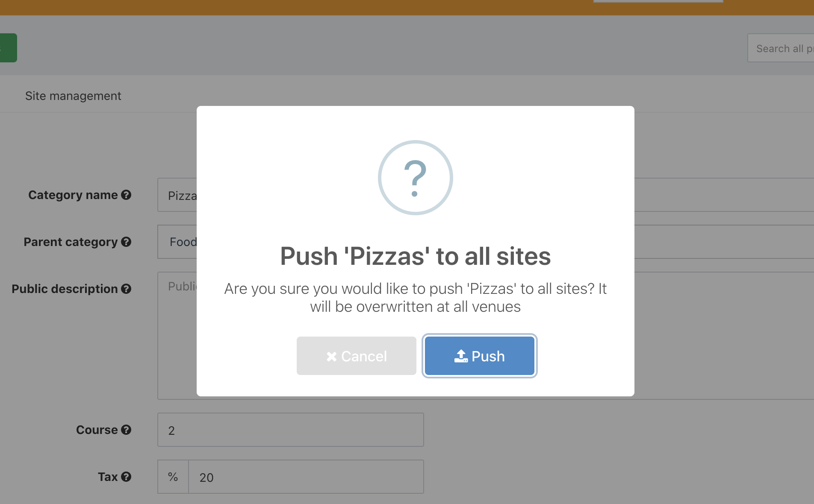The image size is (814, 504).
Task: Click the large question mark dialog icon
Action: 415,178
